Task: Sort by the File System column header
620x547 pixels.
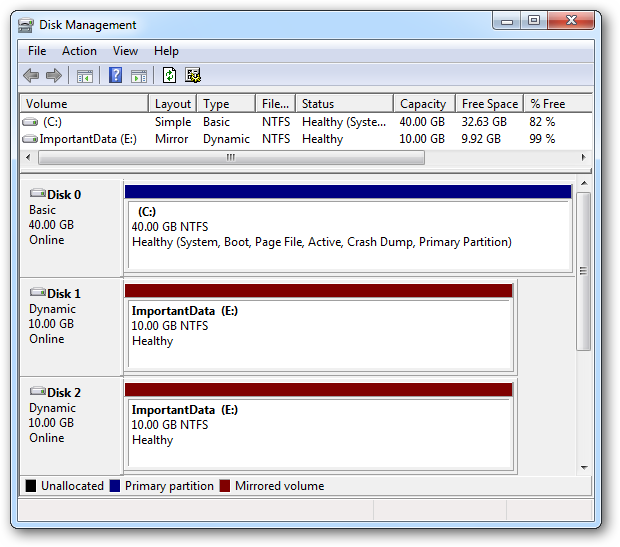Action: (x=275, y=104)
